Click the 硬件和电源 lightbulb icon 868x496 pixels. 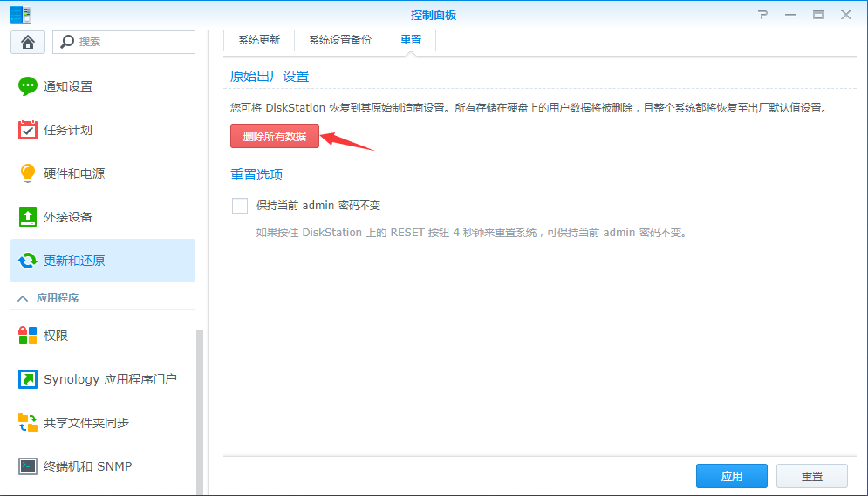[28, 173]
